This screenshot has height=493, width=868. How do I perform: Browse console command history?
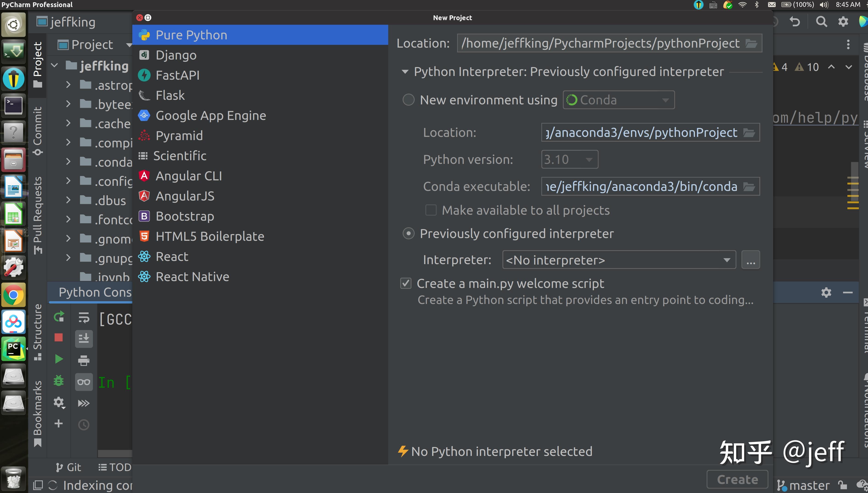(x=84, y=425)
